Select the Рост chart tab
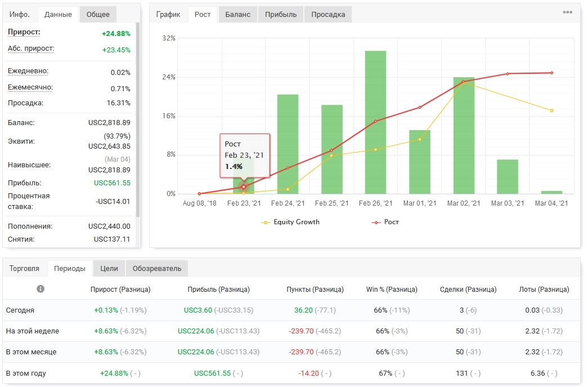The image size is (588, 387). coord(203,14)
